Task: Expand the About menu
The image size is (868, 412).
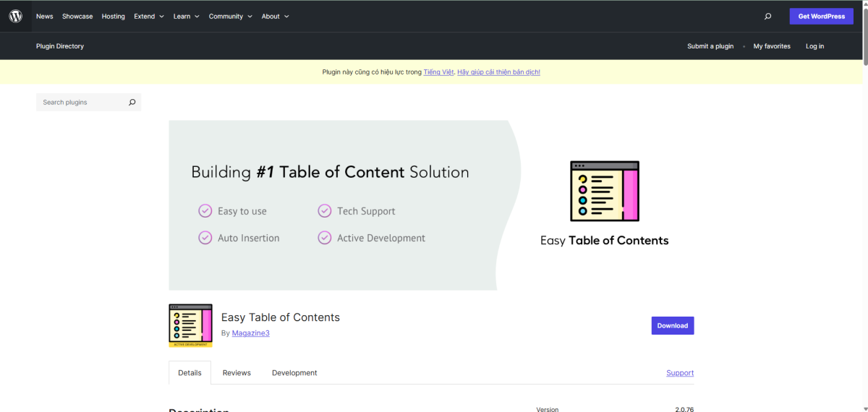Action: coord(275,16)
